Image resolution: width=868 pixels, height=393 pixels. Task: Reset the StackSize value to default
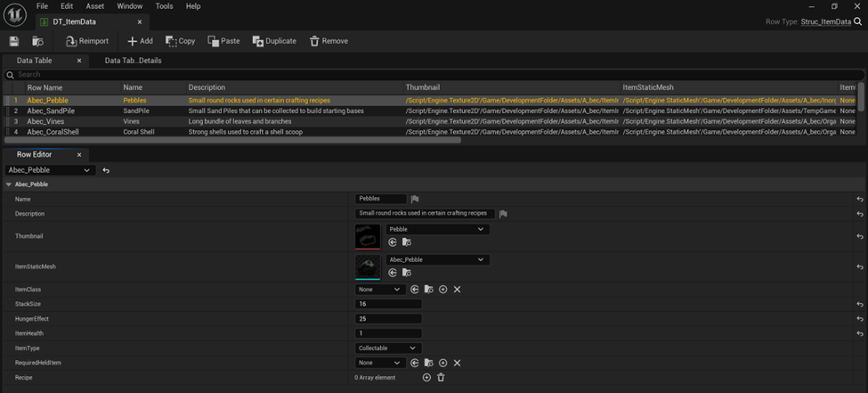(x=859, y=304)
